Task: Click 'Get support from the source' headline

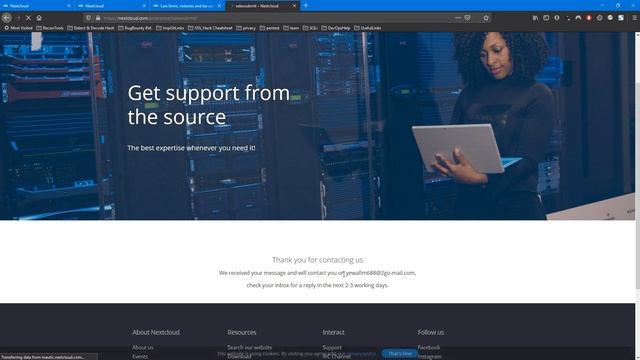Action: (x=209, y=105)
